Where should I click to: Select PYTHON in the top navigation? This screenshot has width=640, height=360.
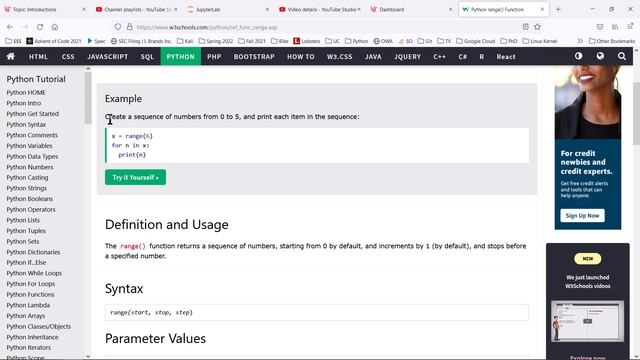[180, 57]
